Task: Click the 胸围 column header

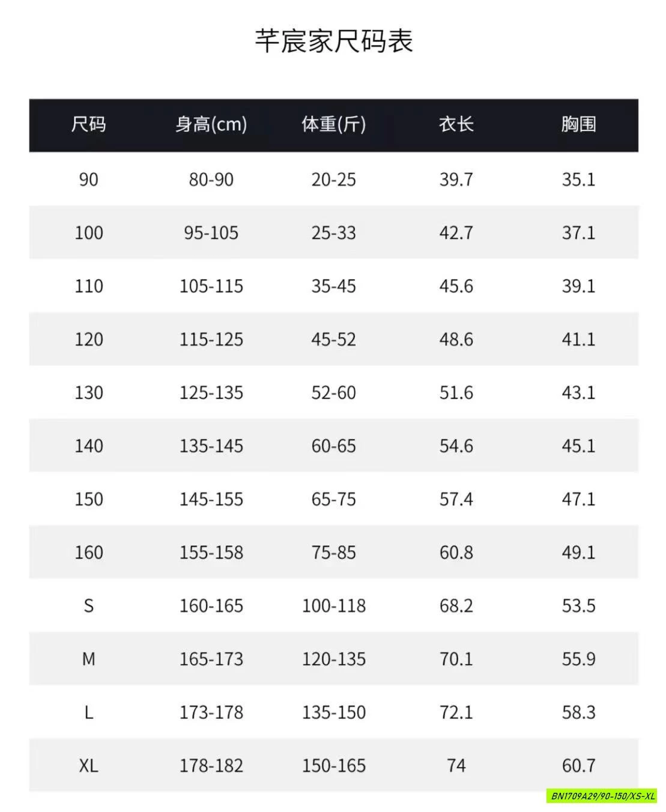Action: 578,124
